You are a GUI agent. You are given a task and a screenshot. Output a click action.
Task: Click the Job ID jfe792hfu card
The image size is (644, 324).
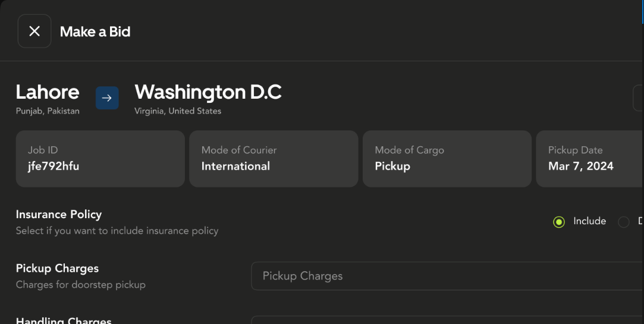[x=100, y=159]
